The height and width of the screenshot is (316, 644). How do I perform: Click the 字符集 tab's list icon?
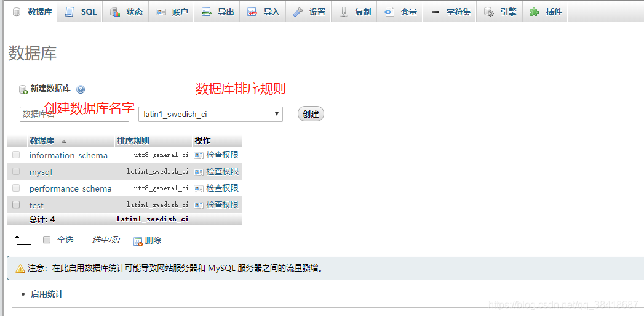[x=435, y=12]
